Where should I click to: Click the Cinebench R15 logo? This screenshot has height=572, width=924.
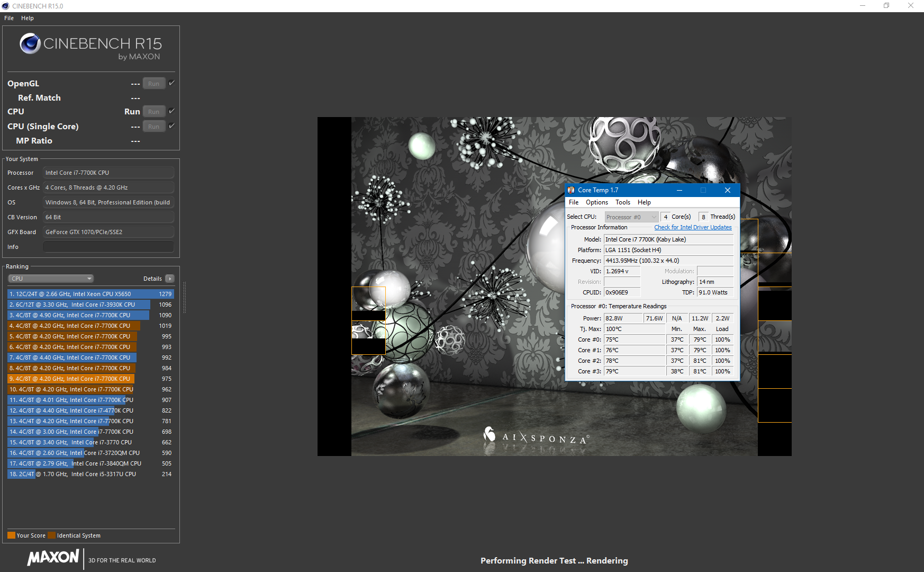pos(90,47)
